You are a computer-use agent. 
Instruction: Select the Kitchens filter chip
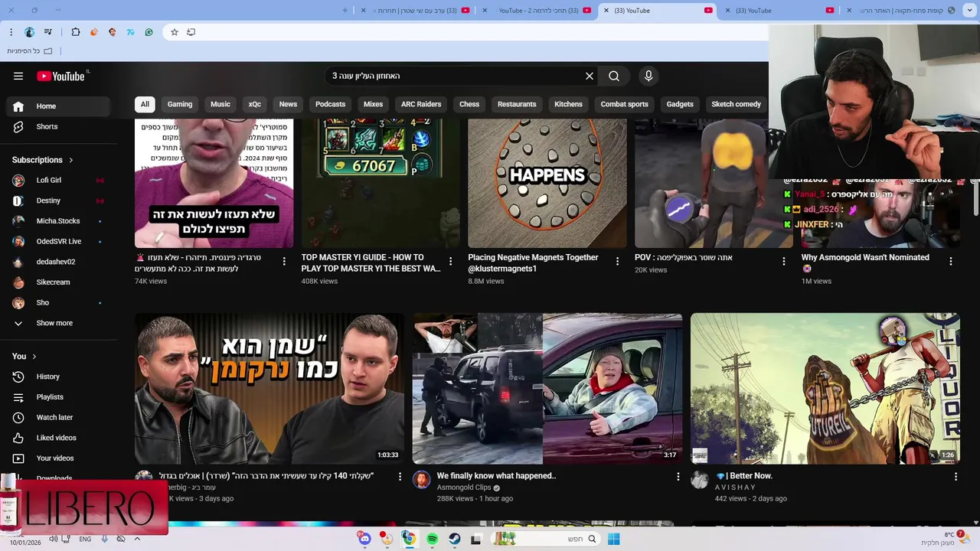(568, 104)
